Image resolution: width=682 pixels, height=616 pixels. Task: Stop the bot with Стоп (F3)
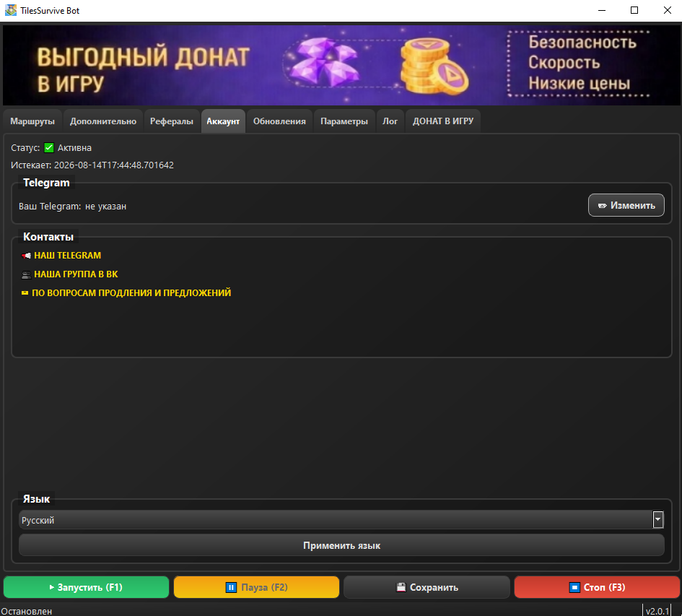[597, 587]
